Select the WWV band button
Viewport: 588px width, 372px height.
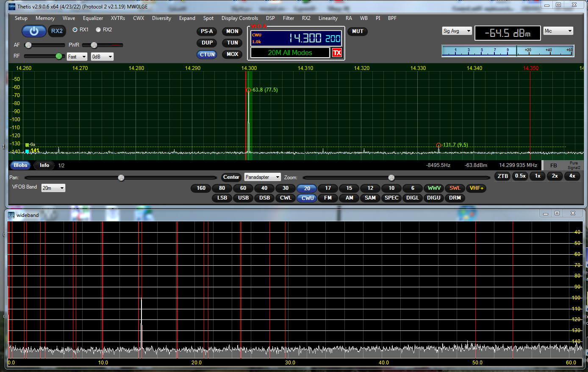click(434, 188)
